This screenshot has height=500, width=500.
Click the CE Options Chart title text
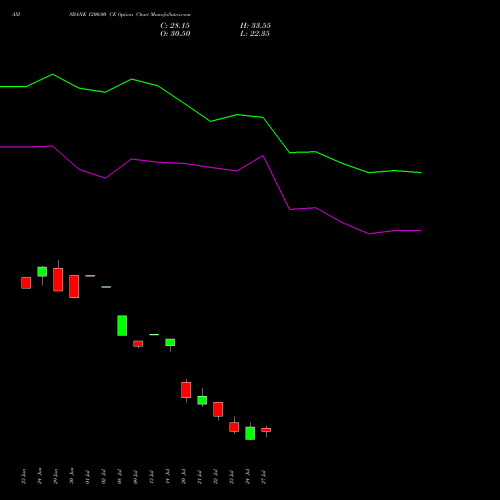[x=130, y=15]
